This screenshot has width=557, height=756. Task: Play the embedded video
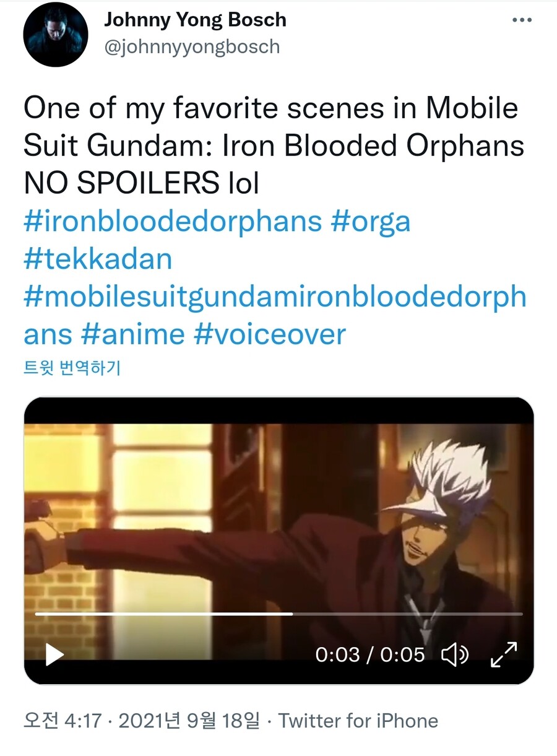point(54,654)
